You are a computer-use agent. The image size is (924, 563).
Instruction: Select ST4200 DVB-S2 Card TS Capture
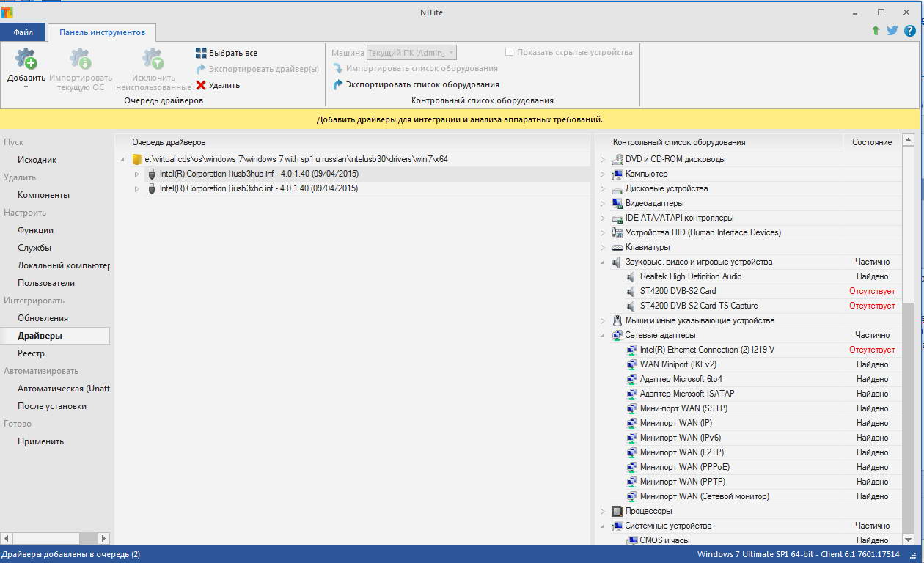699,306
